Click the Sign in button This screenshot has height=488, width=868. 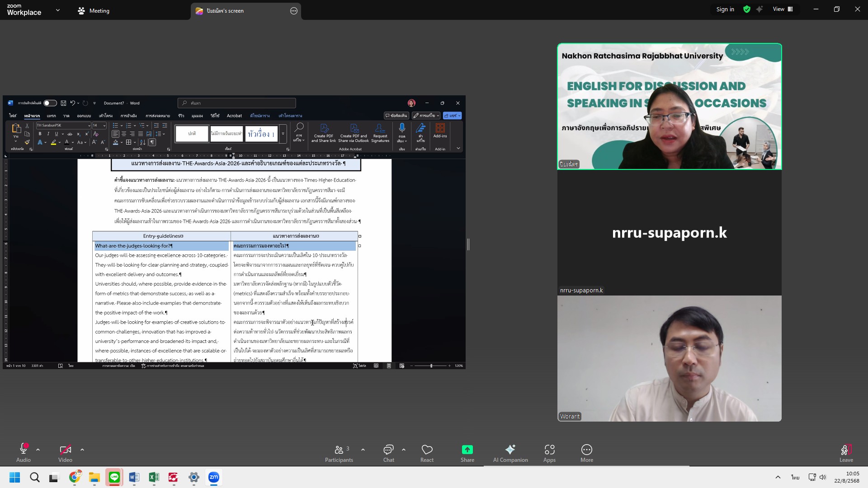click(x=725, y=9)
